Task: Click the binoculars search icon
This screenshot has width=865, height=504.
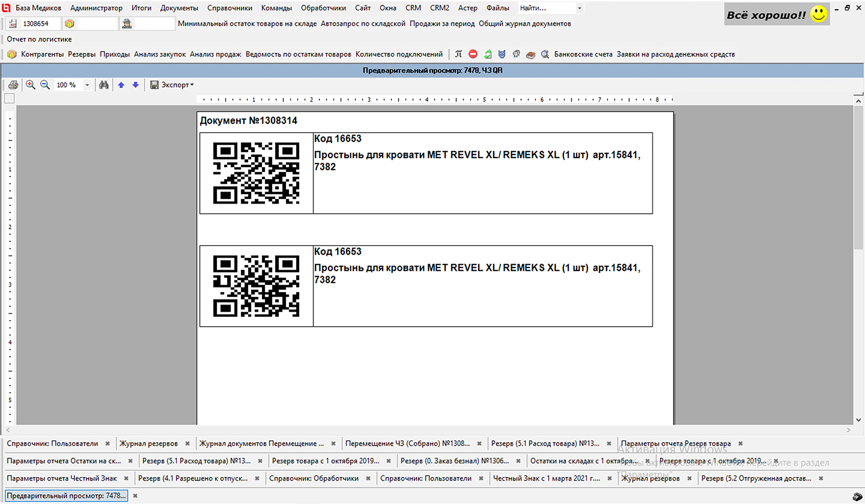Action: tap(103, 85)
